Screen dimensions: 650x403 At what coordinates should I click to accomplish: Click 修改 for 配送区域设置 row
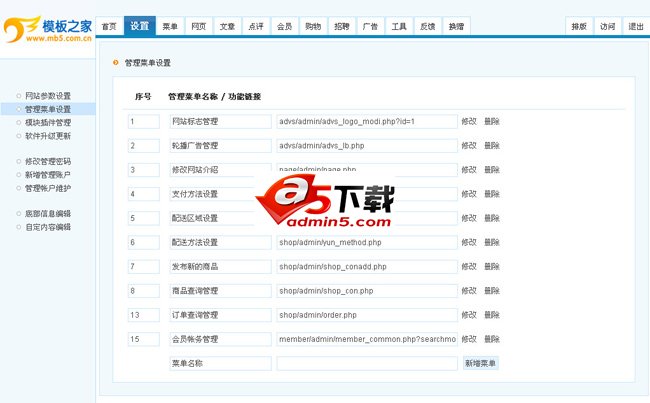[x=469, y=218]
